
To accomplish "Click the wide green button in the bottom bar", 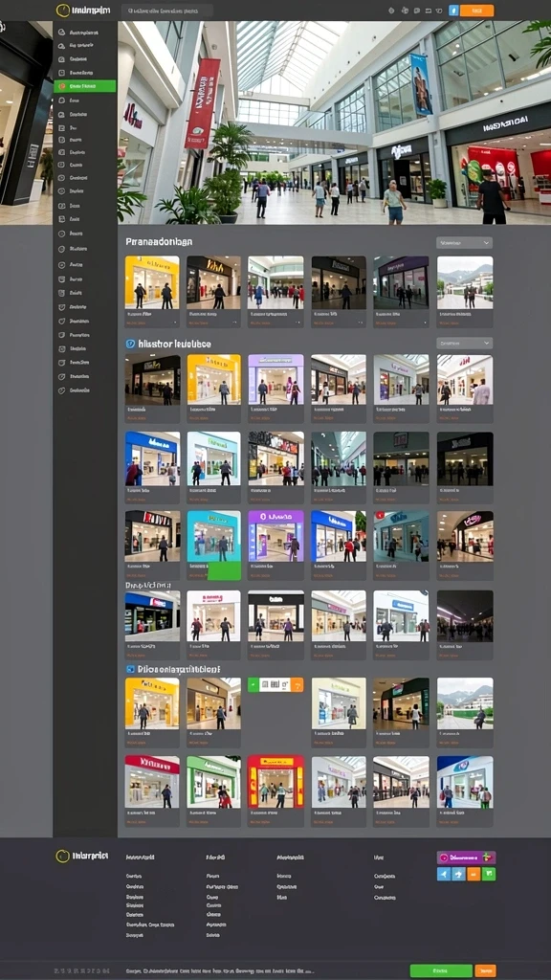I will click(441, 970).
